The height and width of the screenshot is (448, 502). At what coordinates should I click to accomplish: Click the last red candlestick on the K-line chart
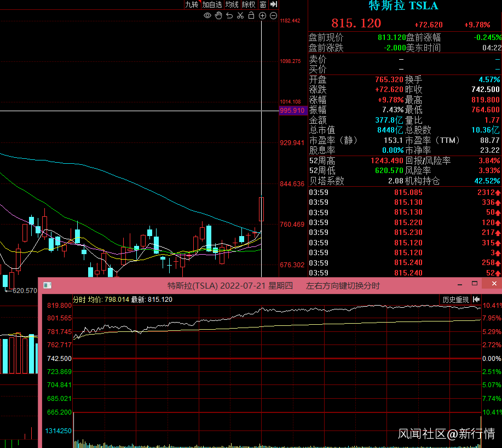click(261, 209)
